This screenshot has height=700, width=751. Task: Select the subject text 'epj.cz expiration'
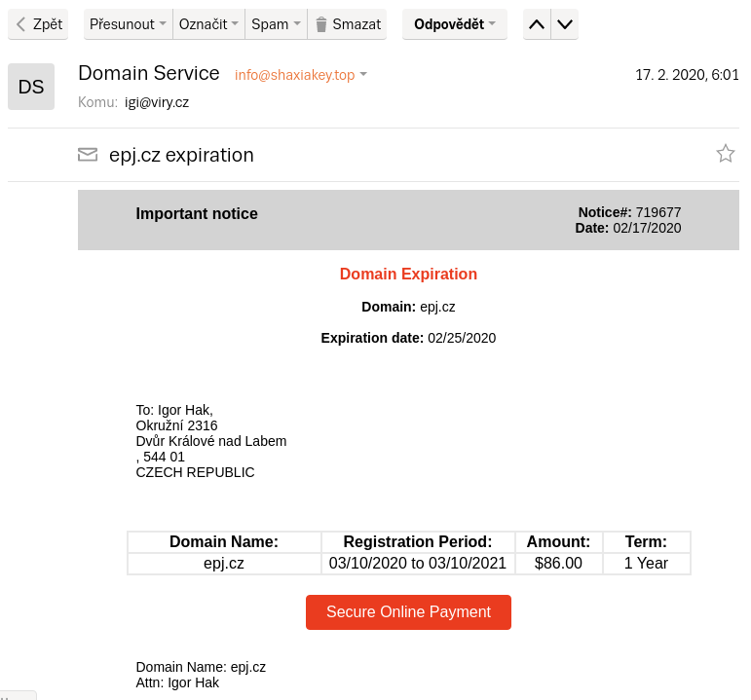pos(181,155)
